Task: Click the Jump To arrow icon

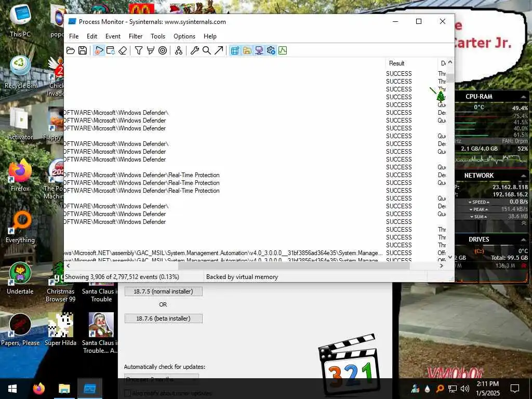Action: (x=219, y=50)
